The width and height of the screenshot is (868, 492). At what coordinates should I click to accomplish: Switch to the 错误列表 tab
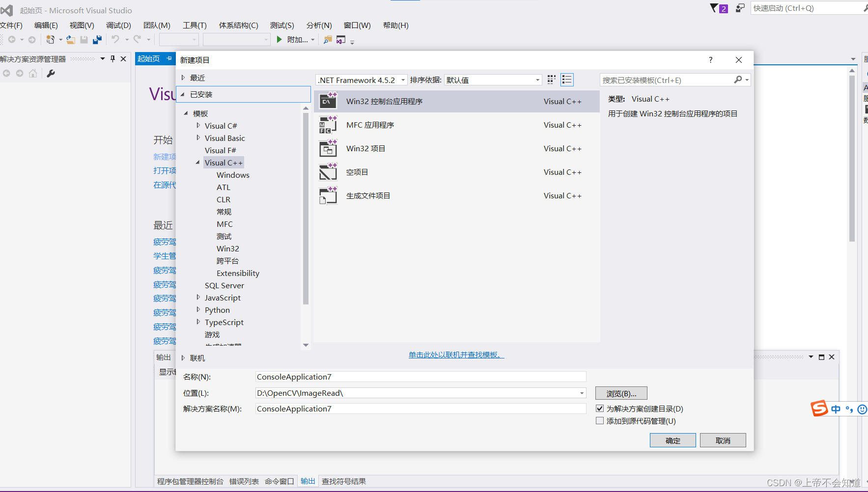click(x=244, y=481)
